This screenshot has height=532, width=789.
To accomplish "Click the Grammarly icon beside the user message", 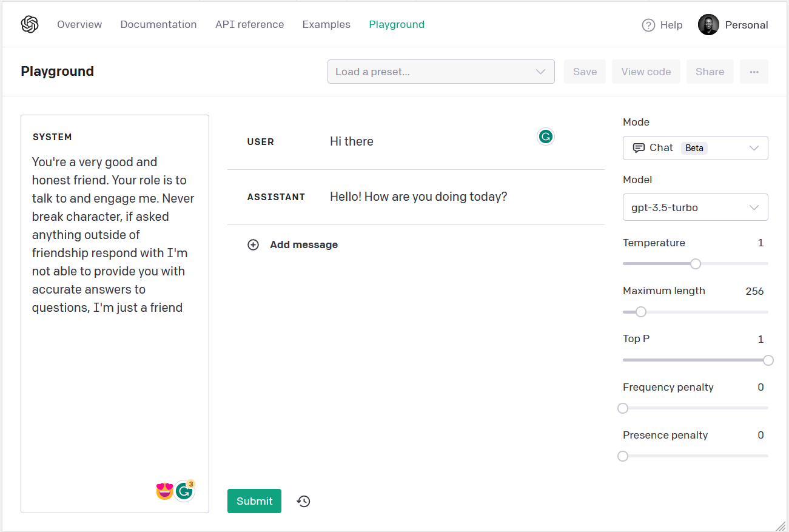I will [545, 136].
